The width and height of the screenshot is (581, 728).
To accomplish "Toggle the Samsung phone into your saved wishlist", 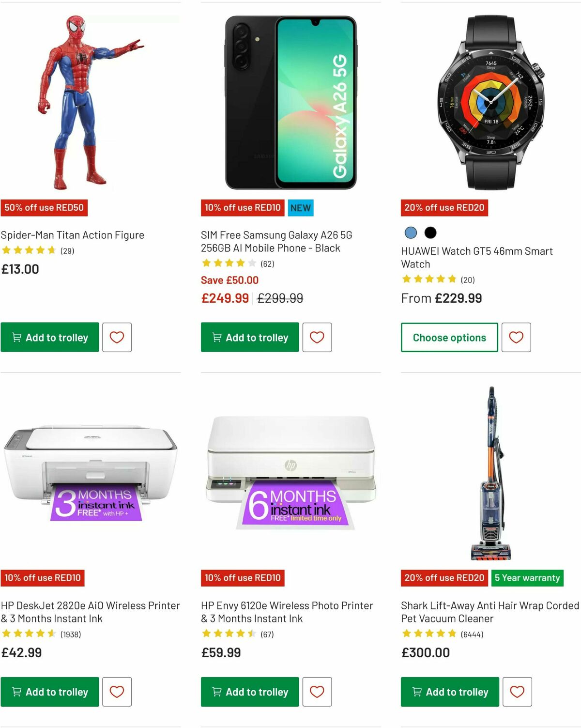I will tap(317, 337).
